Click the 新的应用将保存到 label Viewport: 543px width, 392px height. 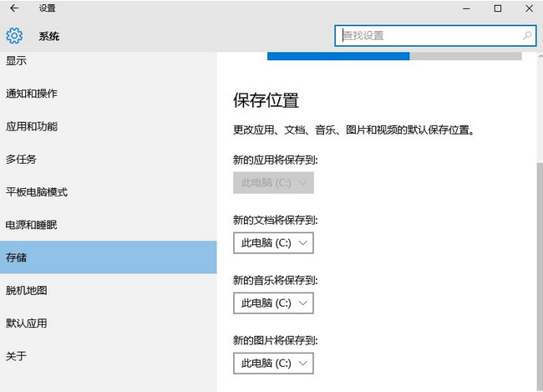[276, 160]
